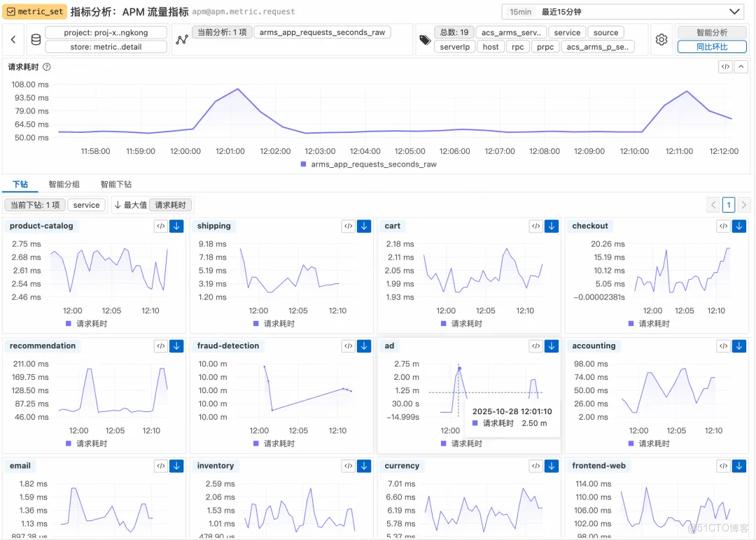
Task: Click the page number input showing 1
Action: click(x=728, y=204)
